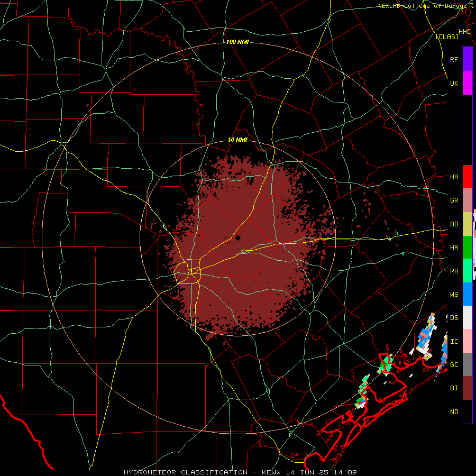Click the RF purple legend swatch
This screenshot has height=476, width=476.
467,59
